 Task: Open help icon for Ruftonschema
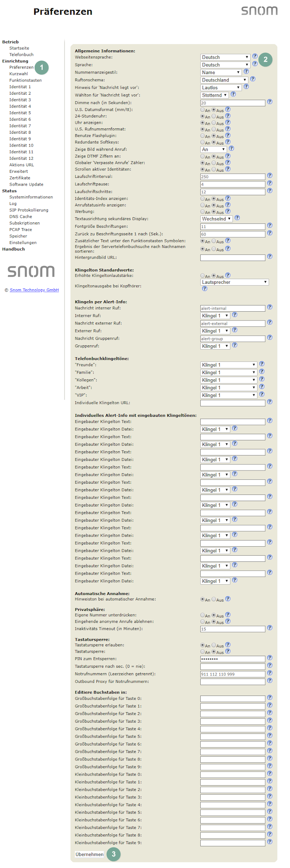tap(252, 79)
